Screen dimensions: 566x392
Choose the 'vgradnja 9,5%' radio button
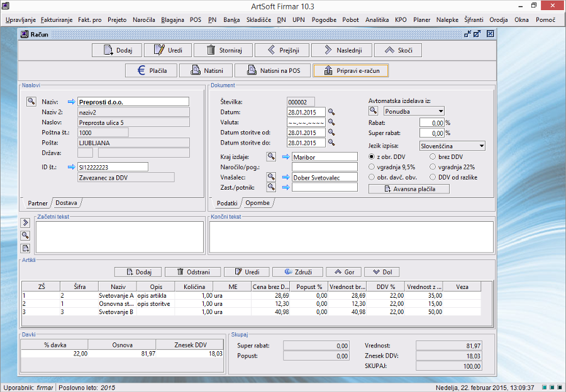point(372,167)
